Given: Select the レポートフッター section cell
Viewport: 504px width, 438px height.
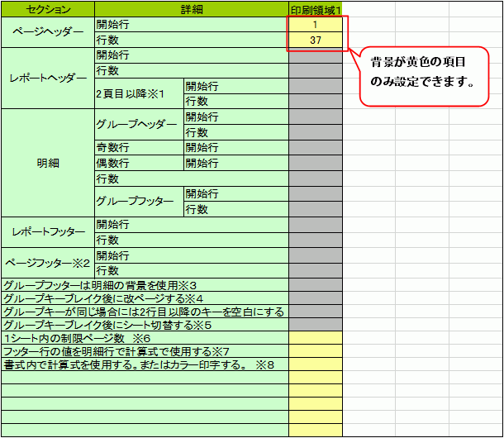Looking at the screenshot, I should point(48,232).
